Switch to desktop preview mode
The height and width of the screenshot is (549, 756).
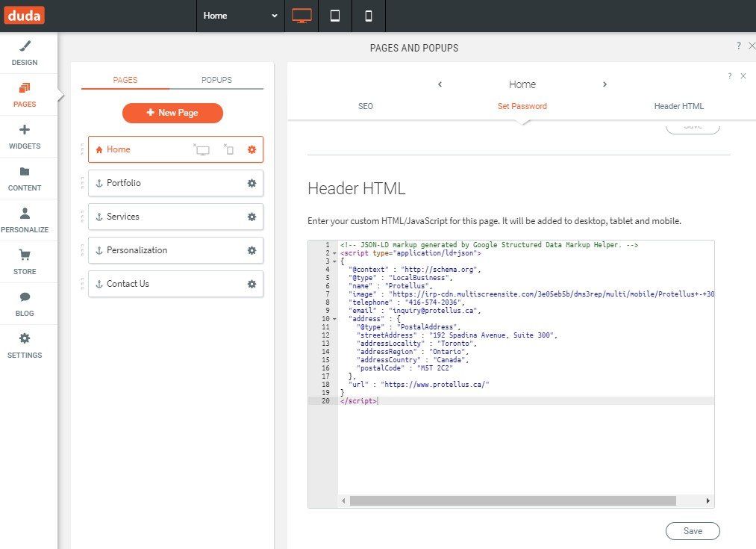302,16
